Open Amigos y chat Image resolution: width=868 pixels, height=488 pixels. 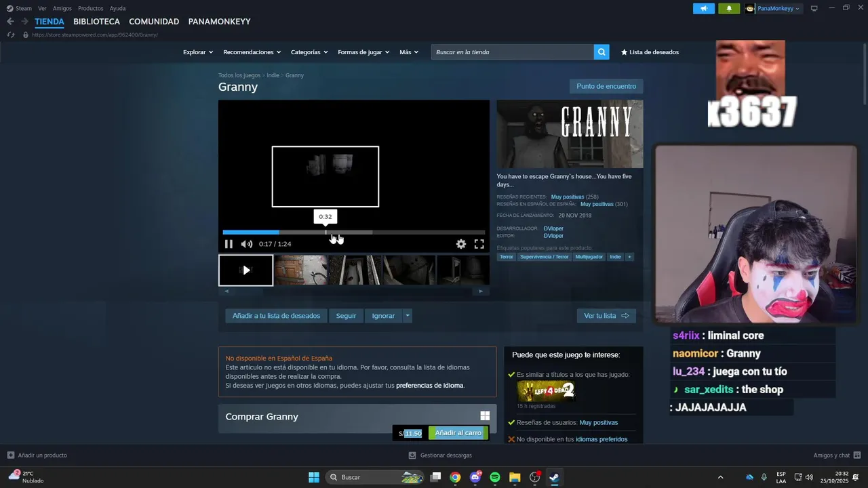click(x=837, y=455)
